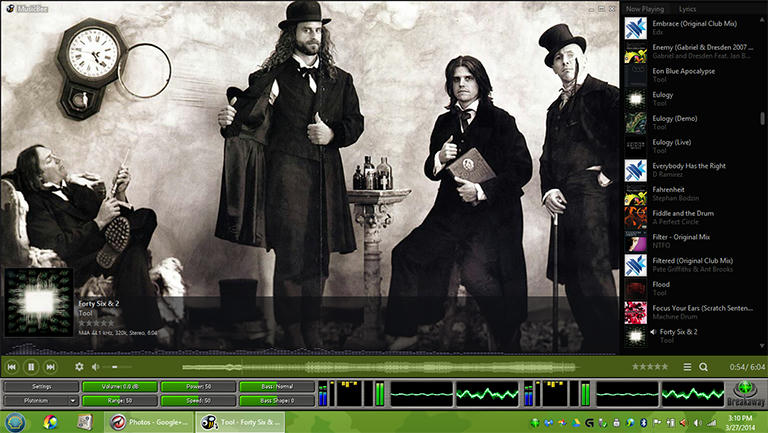Click the Breakaway logo orb button

[x=745, y=390]
